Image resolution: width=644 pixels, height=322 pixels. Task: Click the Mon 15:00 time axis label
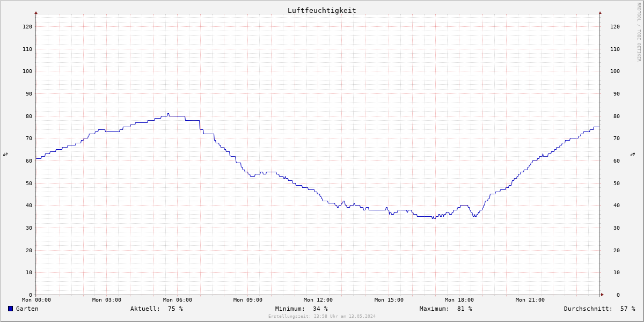pos(389,300)
